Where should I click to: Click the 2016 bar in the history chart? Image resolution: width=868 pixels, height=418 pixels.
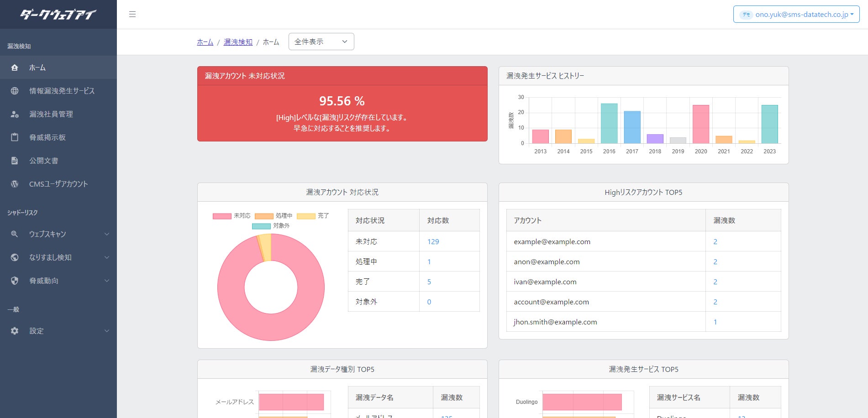[609, 123]
